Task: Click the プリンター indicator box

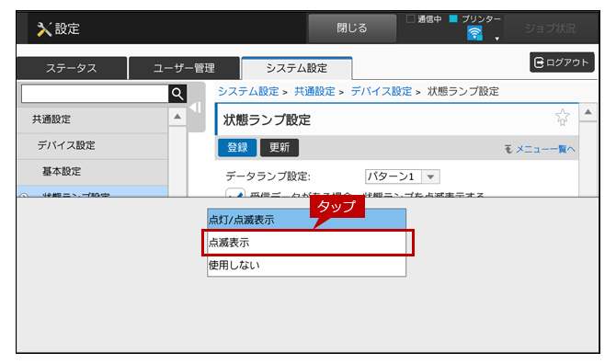Action: tap(453, 19)
